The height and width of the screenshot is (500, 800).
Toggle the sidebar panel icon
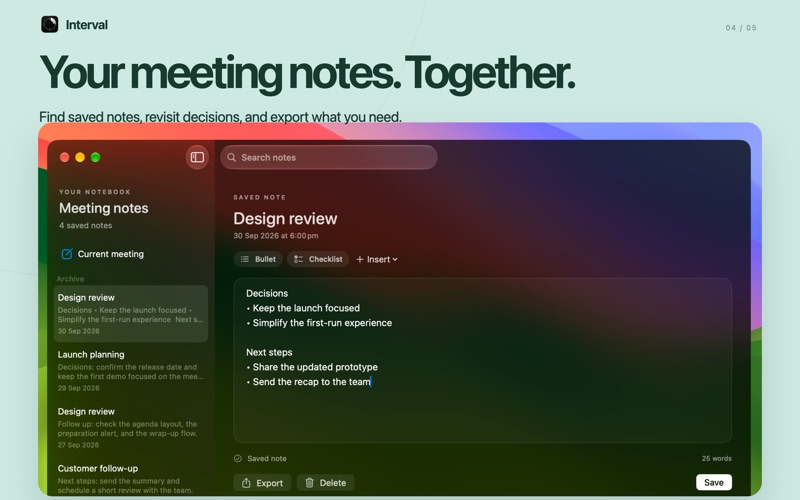pyautogui.click(x=197, y=157)
